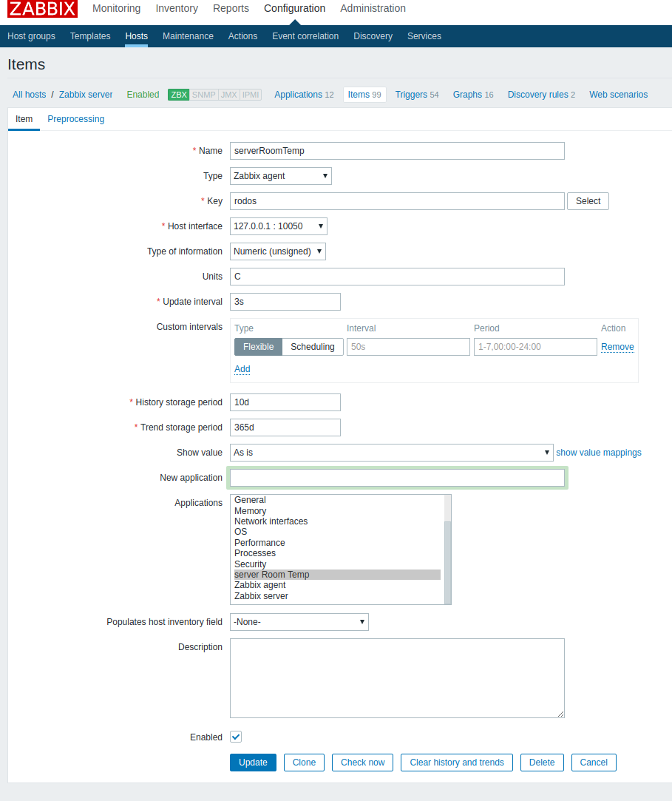Click the Trend storage period field

[285, 427]
